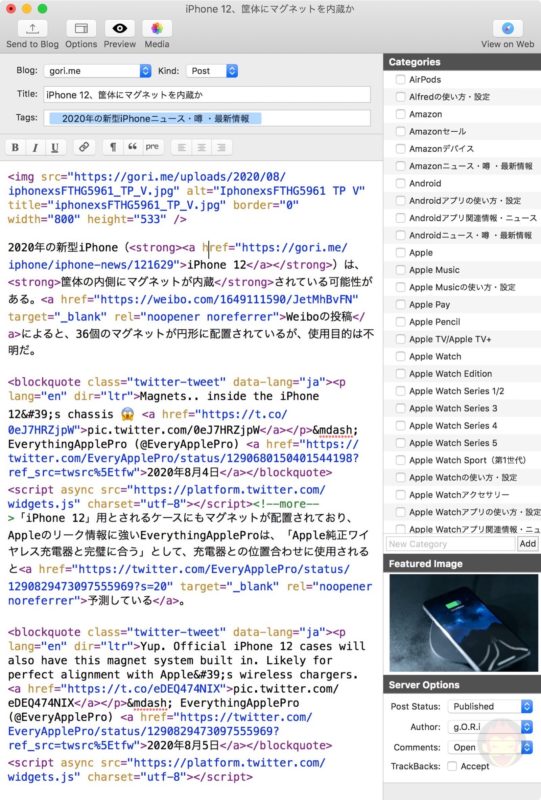The height and width of the screenshot is (800, 541).
Task: Check the Apple category
Action: click(401, 253)
